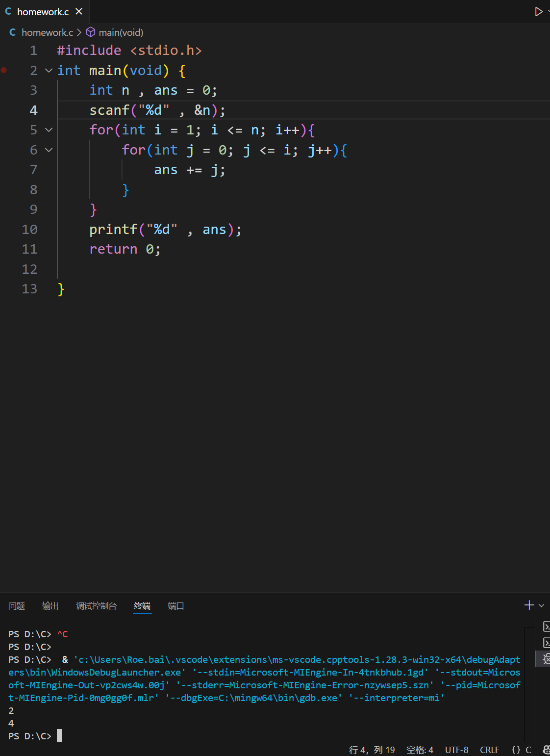Click the 'return 0;' statement
This screenshot has height=756, width=550.
point(125,249)
